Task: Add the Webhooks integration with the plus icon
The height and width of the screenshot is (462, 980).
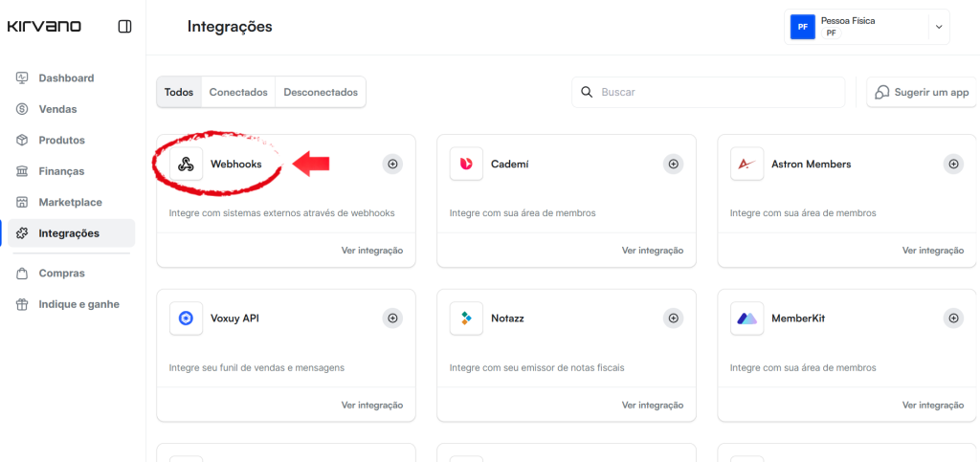Action: pyautogui.click(x=392, y=165)
